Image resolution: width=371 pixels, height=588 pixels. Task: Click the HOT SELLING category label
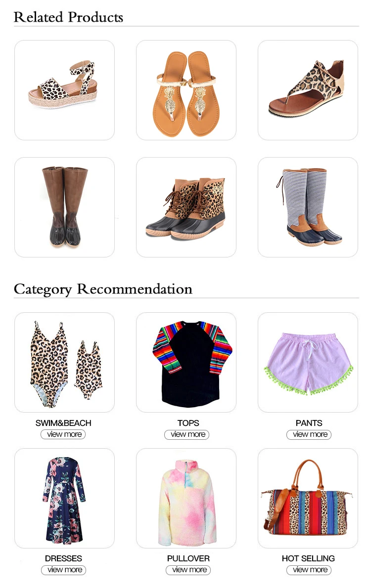308,558
